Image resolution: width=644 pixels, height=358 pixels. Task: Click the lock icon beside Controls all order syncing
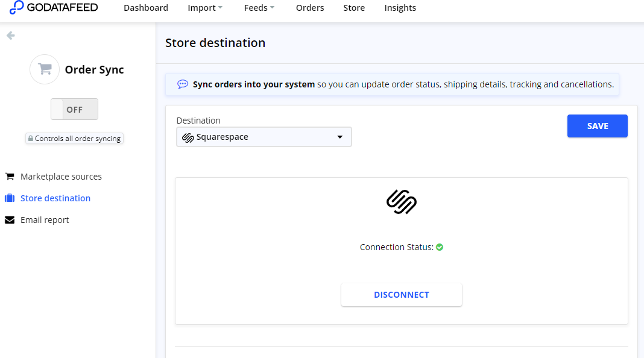click(30, 139)
